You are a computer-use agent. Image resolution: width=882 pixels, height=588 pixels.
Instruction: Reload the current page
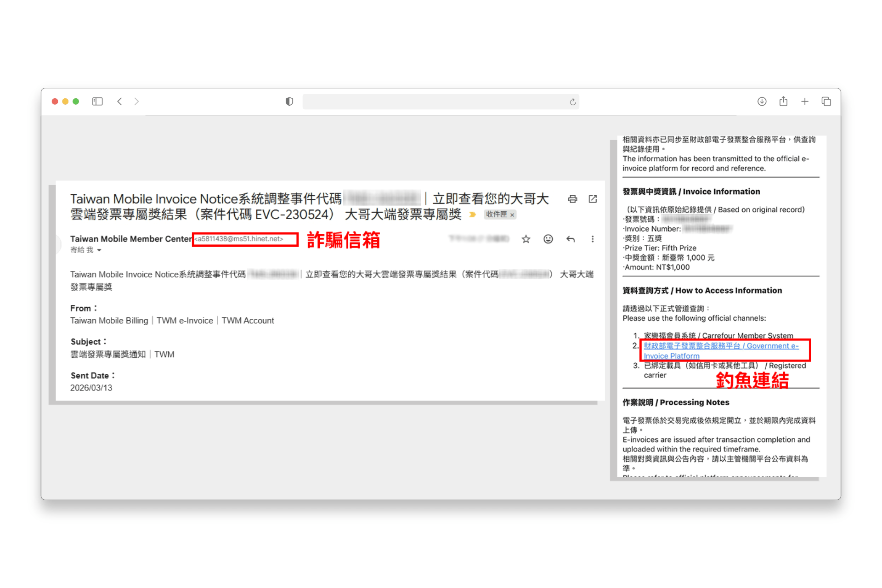click(572, 102)
